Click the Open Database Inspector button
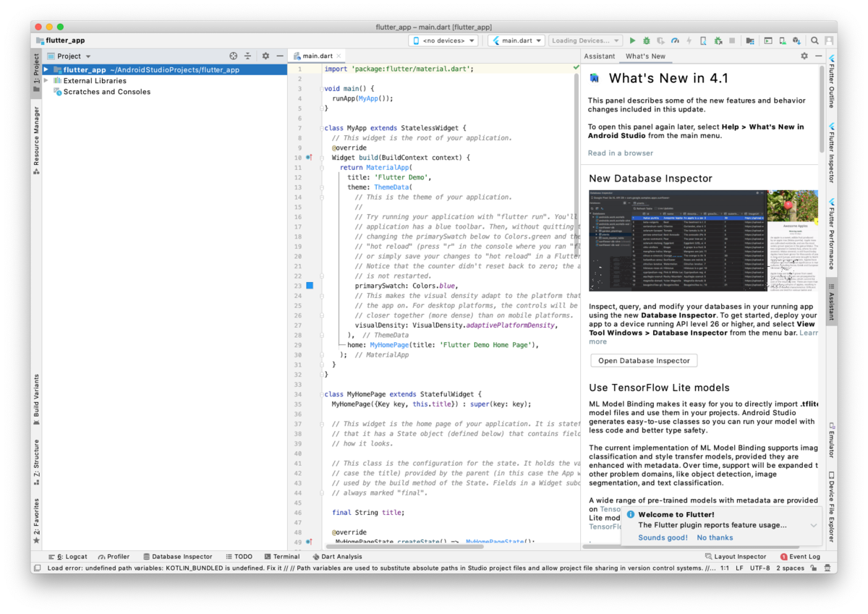Image resolution: width=868 pixels, height=614 pixels. coord(644,360)
